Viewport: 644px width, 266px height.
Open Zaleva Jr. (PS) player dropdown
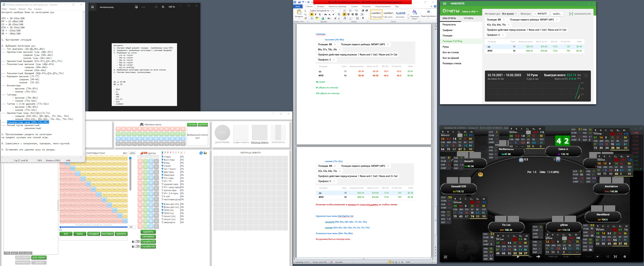(470, 12)
